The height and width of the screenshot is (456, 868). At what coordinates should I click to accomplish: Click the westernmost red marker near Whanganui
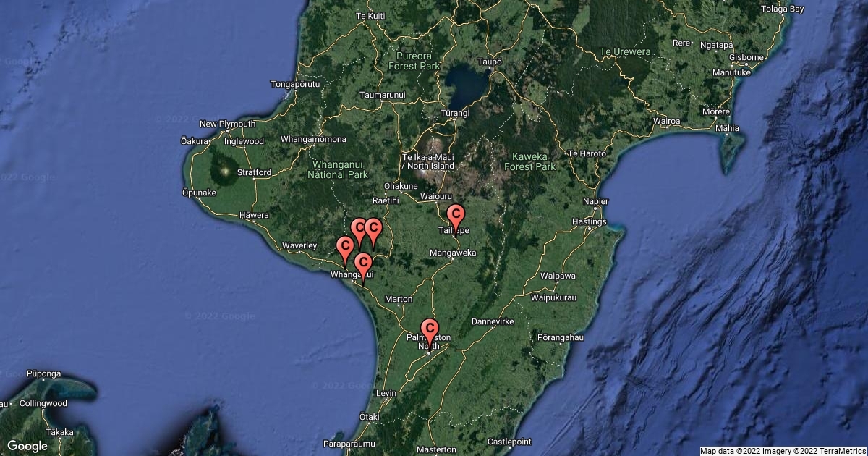coord(345,247)
